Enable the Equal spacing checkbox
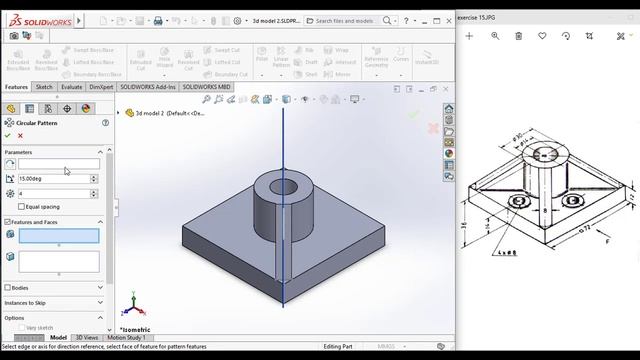This screenshot has height=360, width=640. [x=21, y=207]
